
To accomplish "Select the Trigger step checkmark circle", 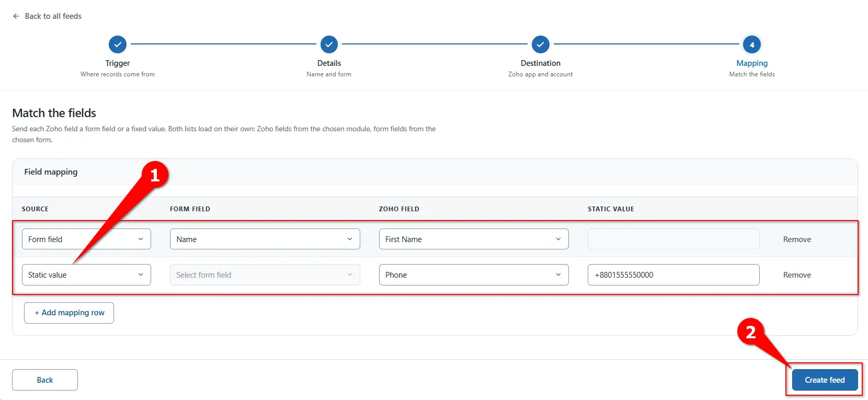I will (x=118, y=44).
